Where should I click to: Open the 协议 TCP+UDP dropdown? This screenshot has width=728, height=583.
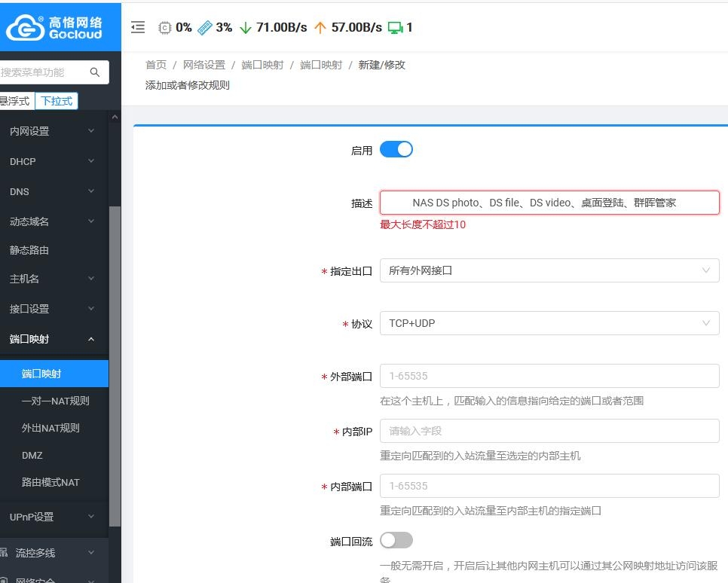pos(549,323)
